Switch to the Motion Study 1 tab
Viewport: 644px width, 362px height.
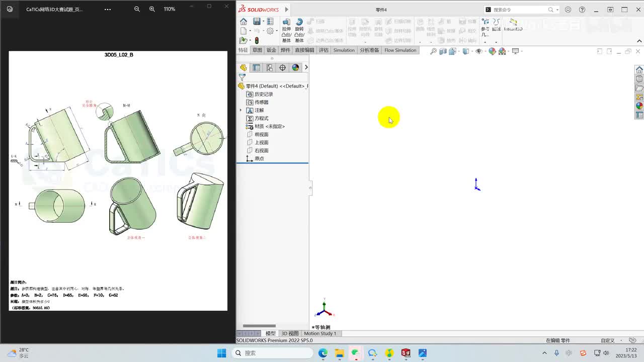[x=320, y=333]
